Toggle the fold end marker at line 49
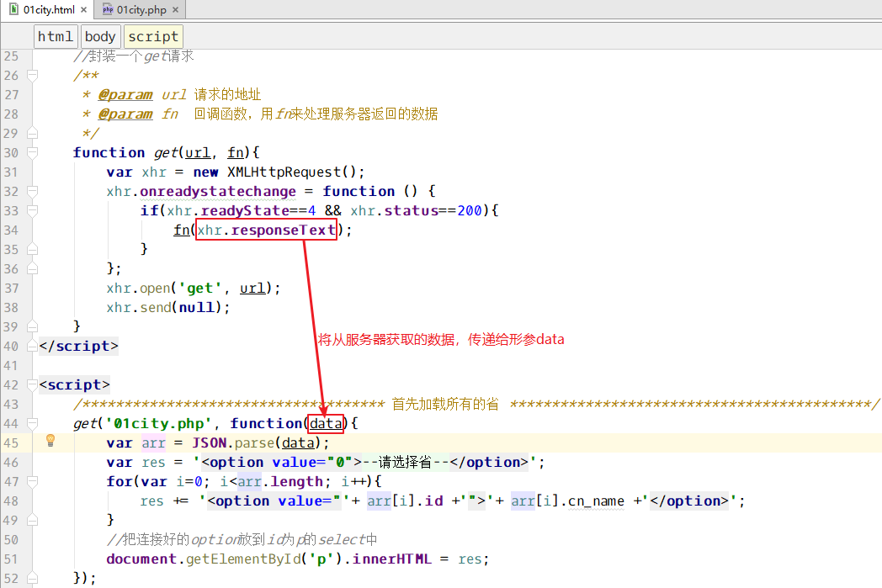This screenshot has height=588, width=882. click(33, 520)
